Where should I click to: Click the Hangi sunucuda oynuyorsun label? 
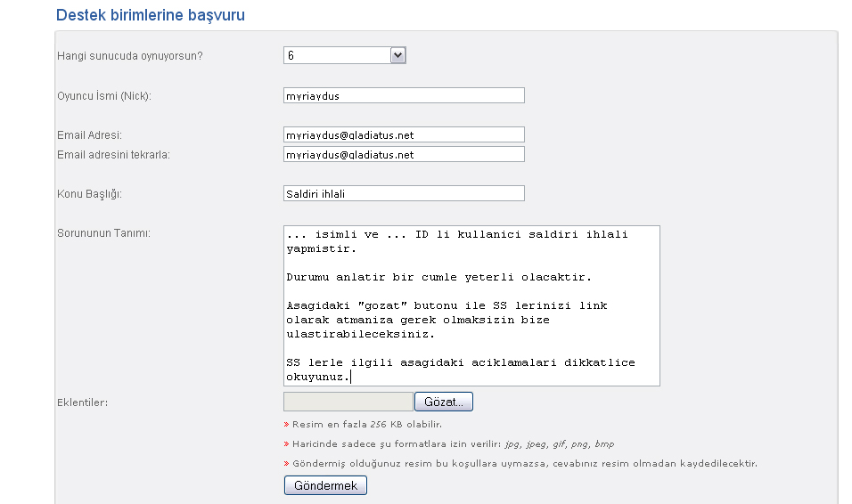point(130,56)
